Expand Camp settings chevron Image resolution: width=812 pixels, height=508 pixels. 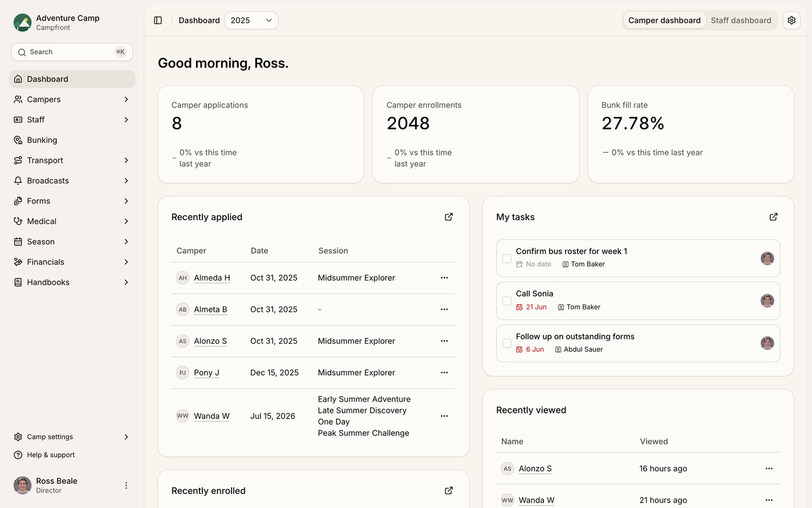coord(126,437)
